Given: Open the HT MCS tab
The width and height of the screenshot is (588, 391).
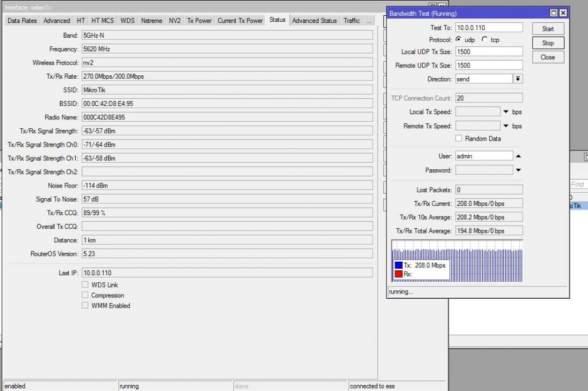Looking at the screenshot, I should click(102, 20).
